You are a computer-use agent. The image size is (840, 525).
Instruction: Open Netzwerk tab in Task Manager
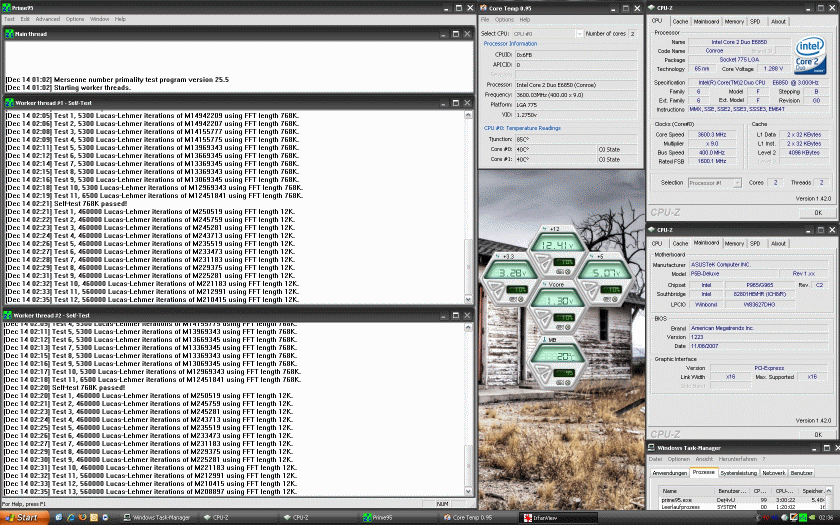[774, 473]
